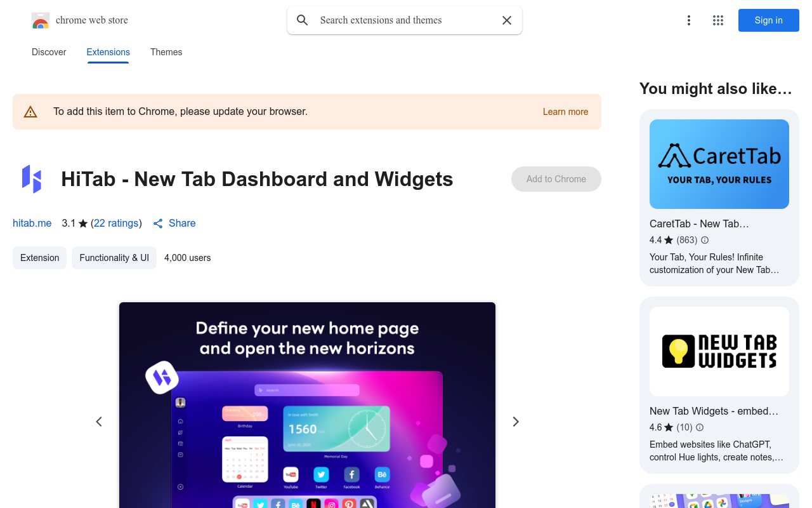Clear the search field with X
This screenshot has width=812, height=508.
click(x=507, y=20)
